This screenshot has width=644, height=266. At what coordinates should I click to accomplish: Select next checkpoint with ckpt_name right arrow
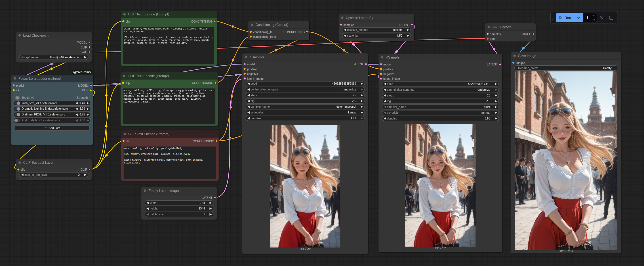click(x=85, y=57)
